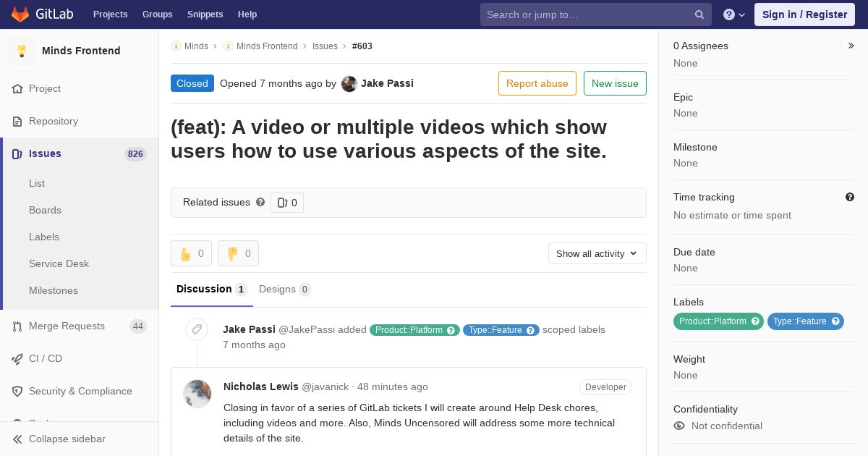Click the Not confidential eye icon

[x=679, y=426]
